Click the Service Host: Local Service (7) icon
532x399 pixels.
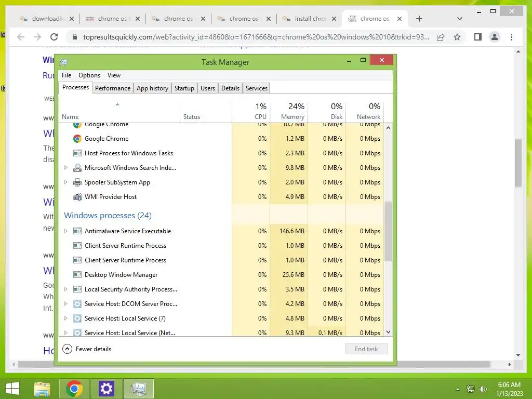[77, 318]
